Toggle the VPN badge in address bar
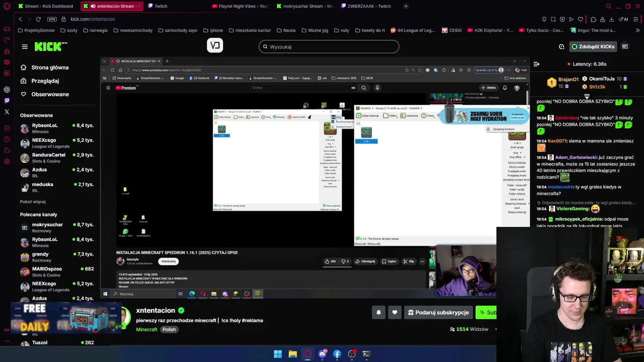 pos(52,19)
